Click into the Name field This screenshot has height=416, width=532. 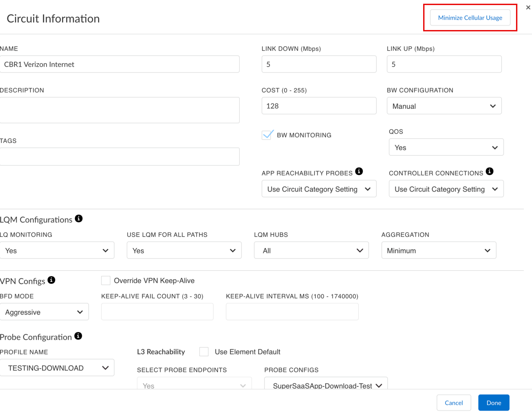tap(119, 64)
